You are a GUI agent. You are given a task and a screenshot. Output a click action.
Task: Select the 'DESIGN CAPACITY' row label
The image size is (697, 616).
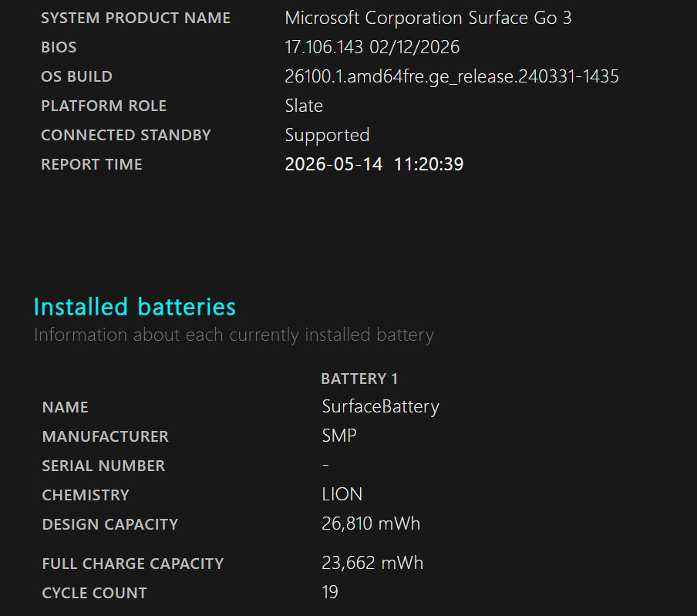click(109, 524)
